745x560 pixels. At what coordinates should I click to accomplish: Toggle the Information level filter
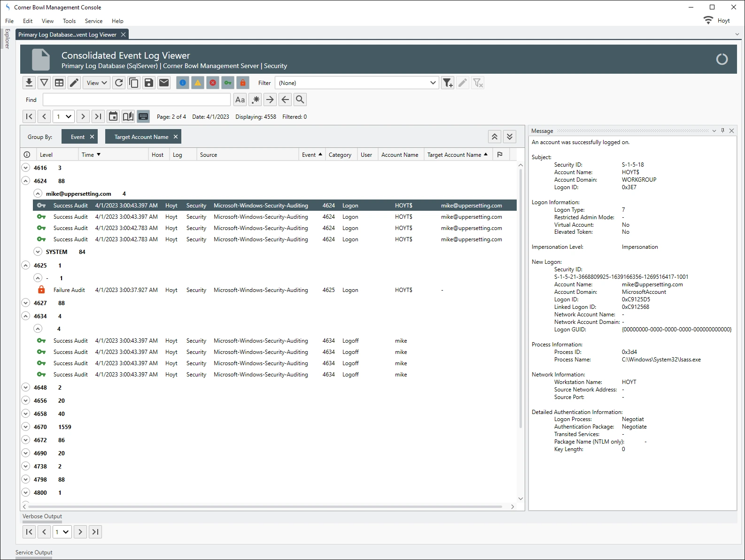[x=183, y=83]
